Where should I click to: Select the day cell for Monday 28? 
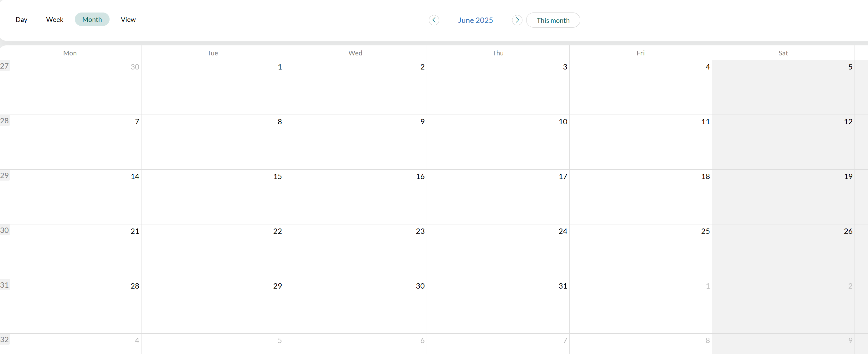pos(71,306)
